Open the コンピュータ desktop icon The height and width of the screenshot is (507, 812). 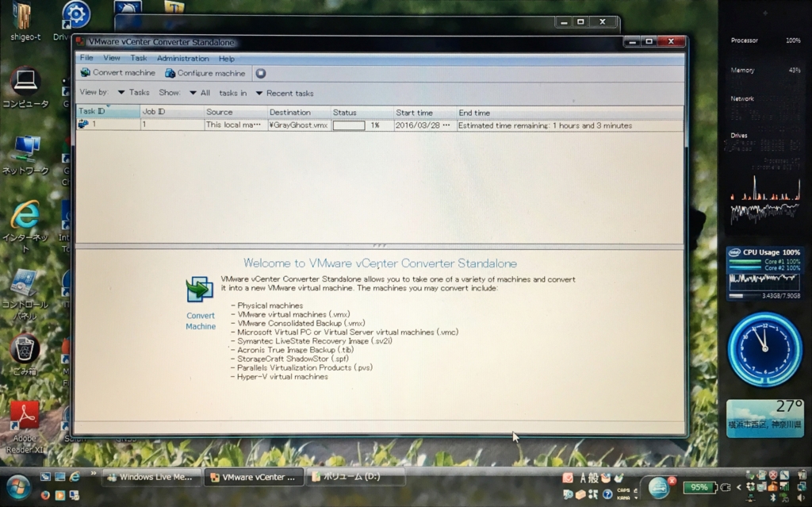pyautogui.click(x=25, y=88)
